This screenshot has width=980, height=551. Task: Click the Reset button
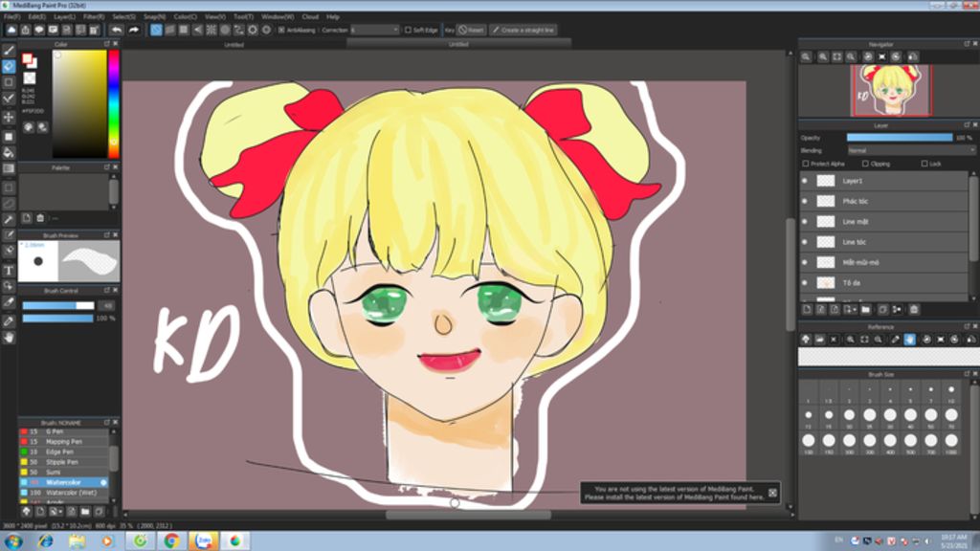pyautogui.click(x=471, y=30)
